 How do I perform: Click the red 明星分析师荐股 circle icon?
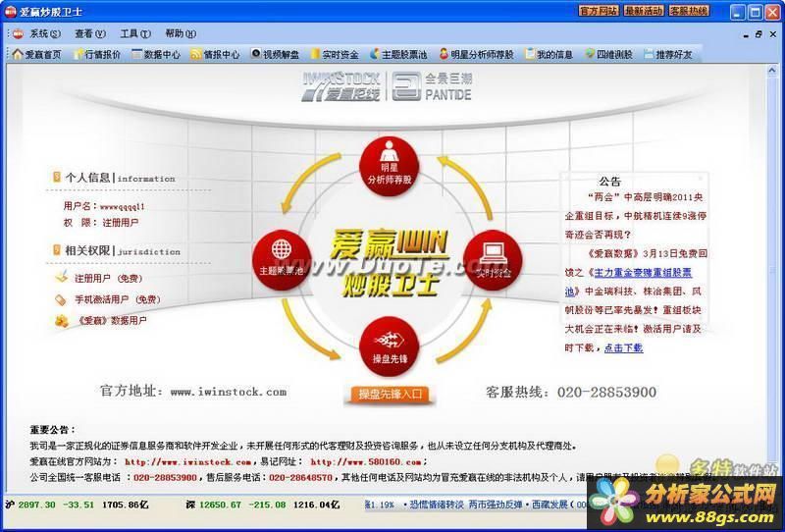click(x=389, y=166)
